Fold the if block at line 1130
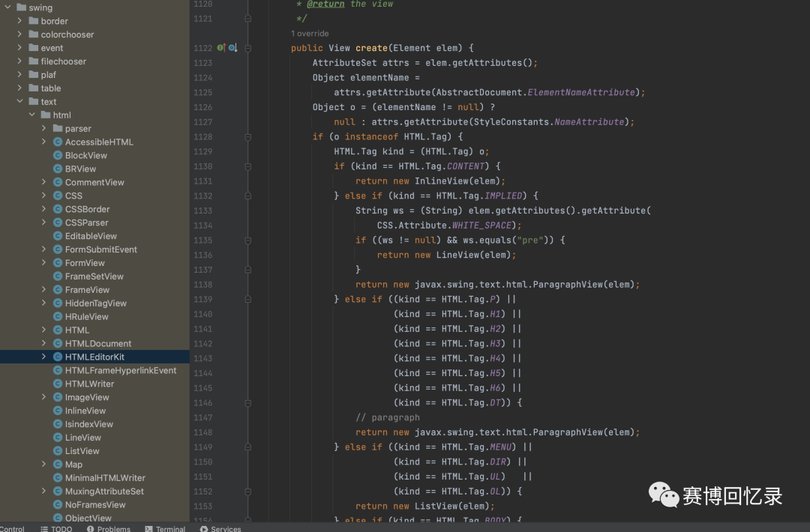The height and width of the screenshot is (532, 810). (248, 166)
